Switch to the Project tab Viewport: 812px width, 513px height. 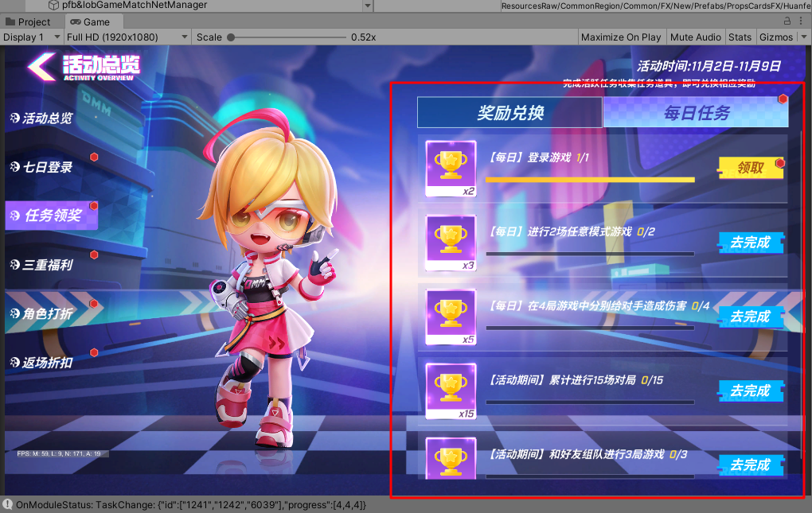tap(28, 21)
